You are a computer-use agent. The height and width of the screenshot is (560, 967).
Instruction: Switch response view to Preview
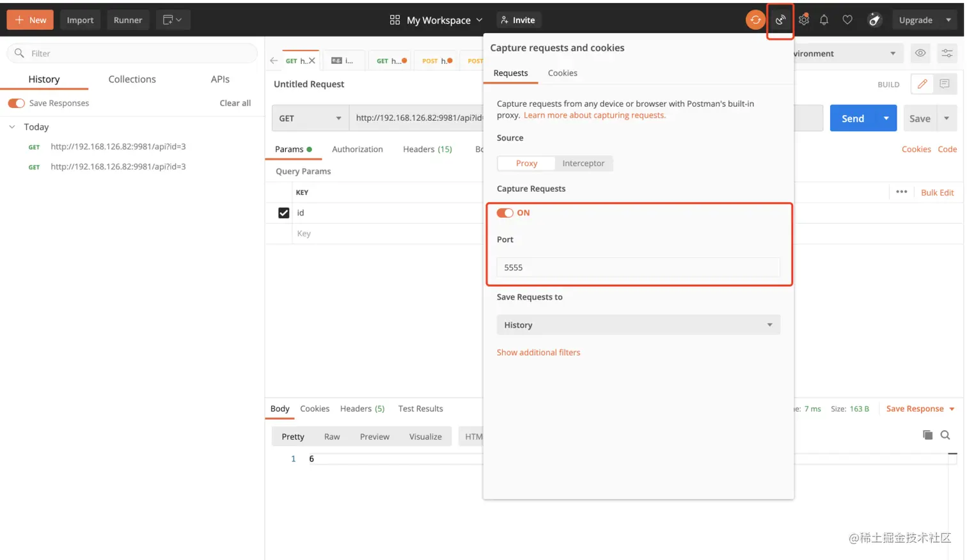pyautogui.click(x=374, y=437)
